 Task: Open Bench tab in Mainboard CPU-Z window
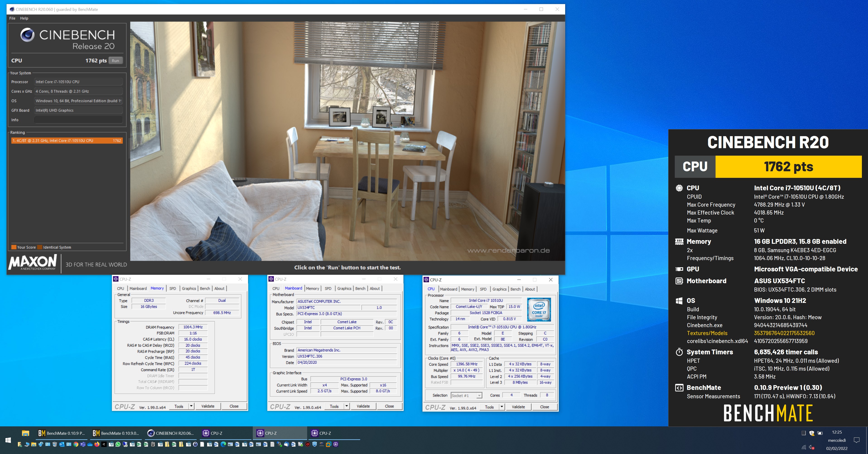pos(360,289)
